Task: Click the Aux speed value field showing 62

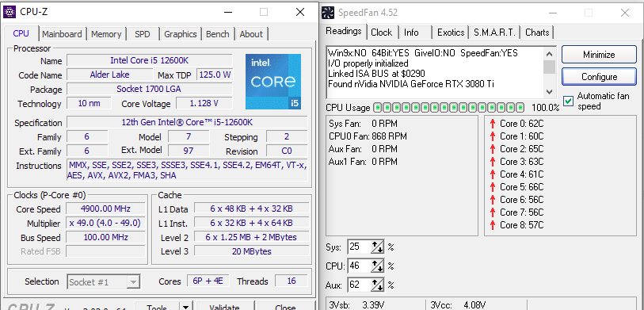Action: coord(359,285)
